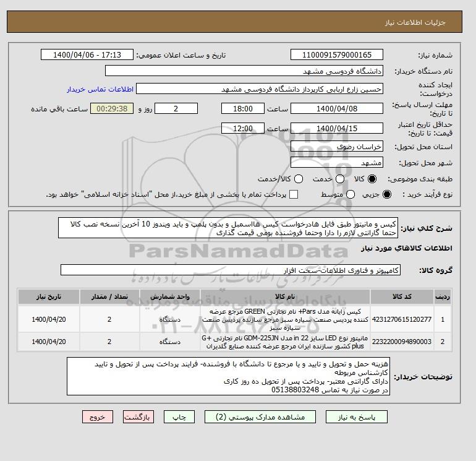Screen dimensions: 476x461
Task: Click the بازگشت back button
Action: [138, 417]
